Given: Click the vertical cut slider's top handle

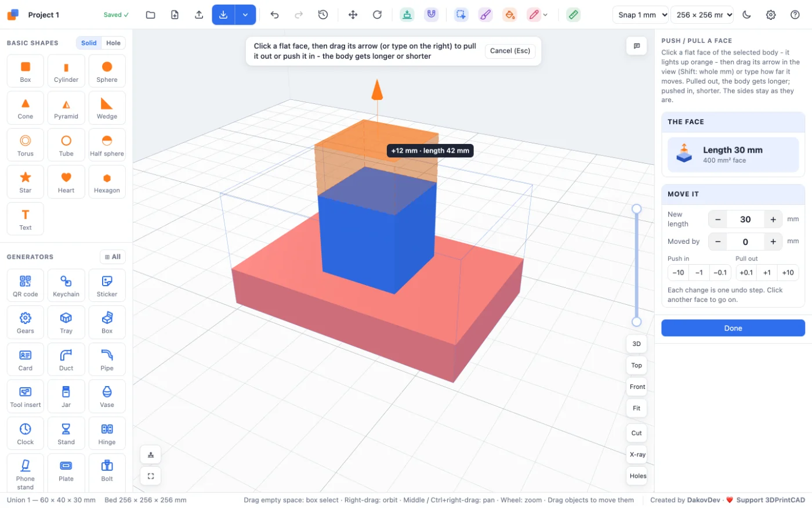Looking at the screenshot, I should click(x=636, y=209).
